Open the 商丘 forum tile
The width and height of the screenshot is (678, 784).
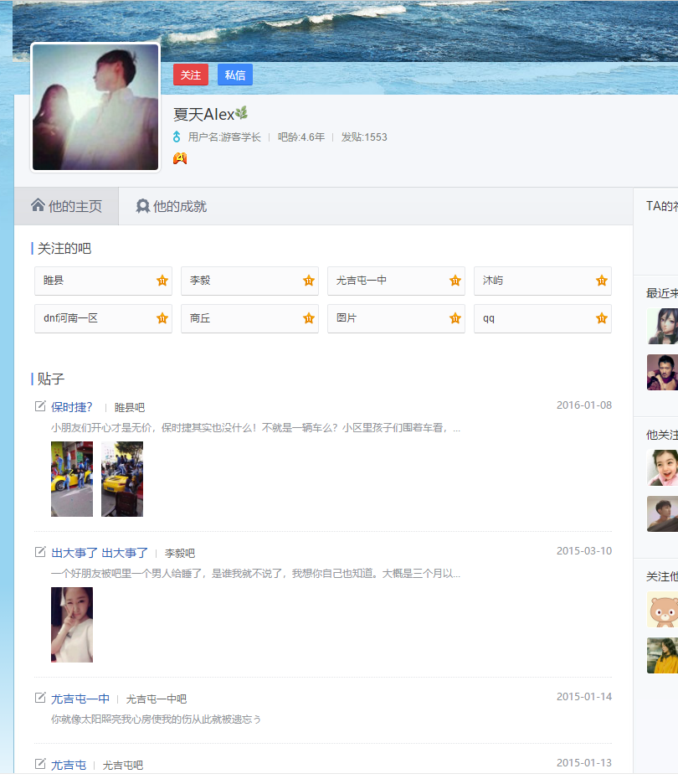249,318
